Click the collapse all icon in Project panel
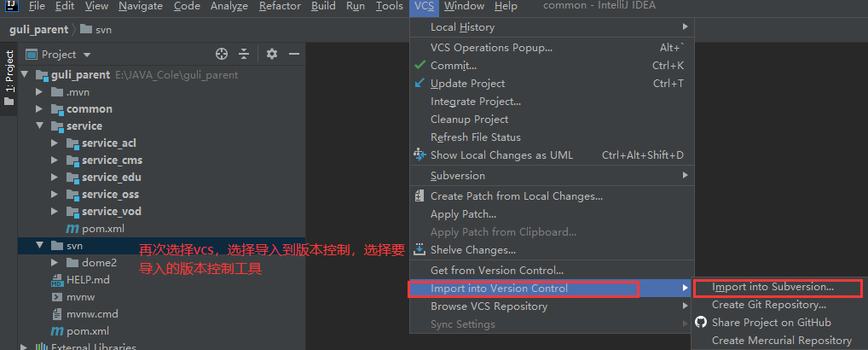Image resolution: width=868 pixels, height=350 pixels. 244,54
